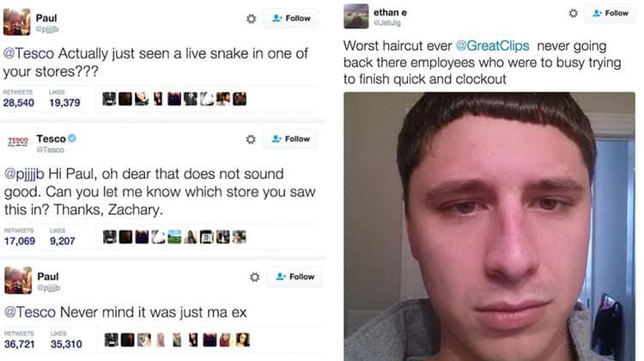Open the @GreatClips mention link
This screenshot has height=361, width=644.
pyautogui.click(x=493, y=46)
